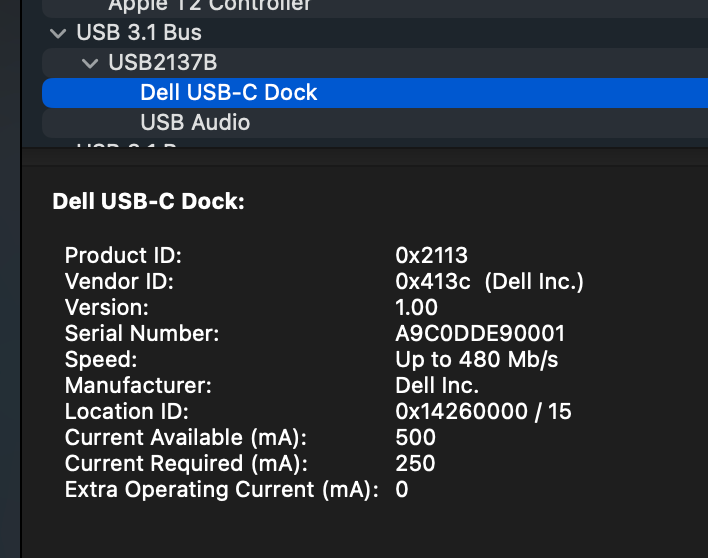Collapse the USB 3.1 Bus chevron
Image resolution: width=708 pixels, height=558 pixels.
coord(56,33)
